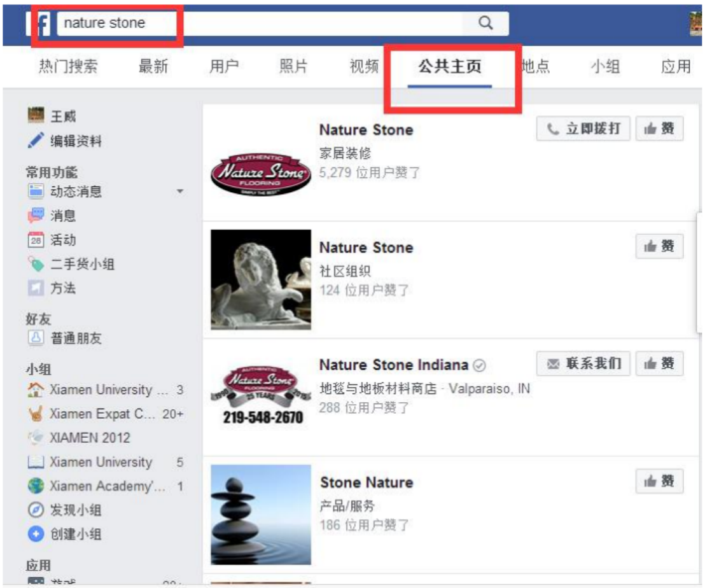Open the Nature Stone Flooring logo thumbnail

click(261, 174)
